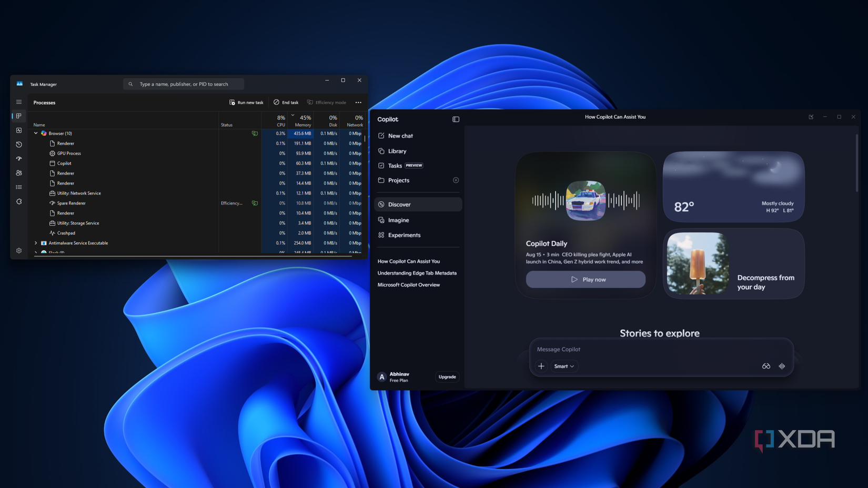
Task: Open Task Manager settings gear
Action: tap(19, 250)
